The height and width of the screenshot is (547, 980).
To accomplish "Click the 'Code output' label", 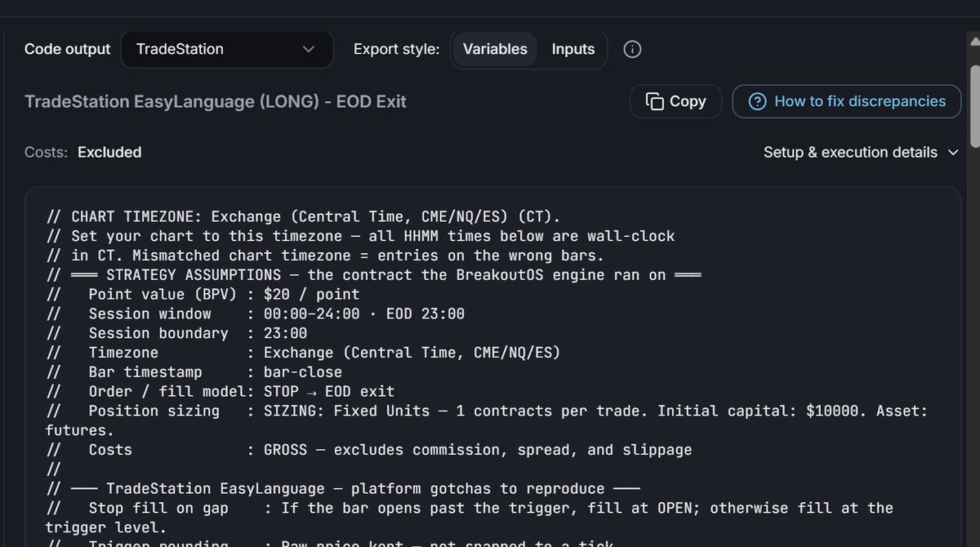I will [67, 49].
